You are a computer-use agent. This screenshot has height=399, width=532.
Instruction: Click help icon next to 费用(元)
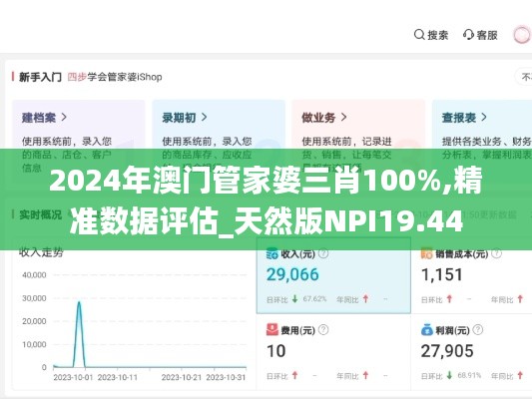(x=323, y=330)
